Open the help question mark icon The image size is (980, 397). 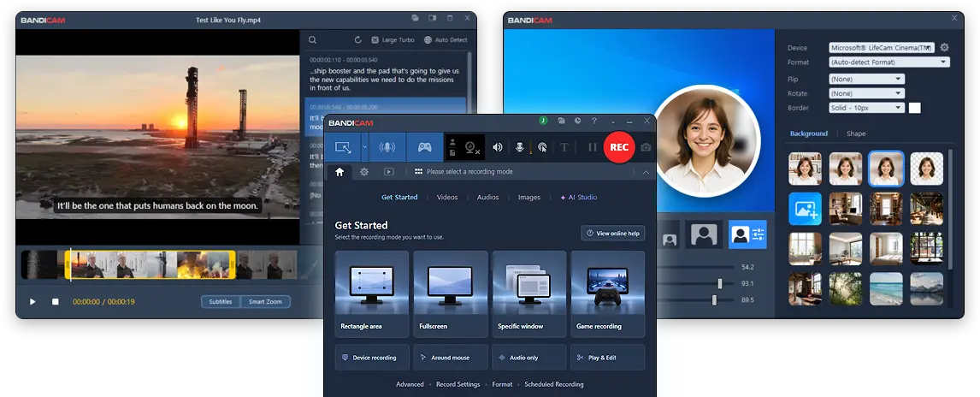(x=594, y=121)
